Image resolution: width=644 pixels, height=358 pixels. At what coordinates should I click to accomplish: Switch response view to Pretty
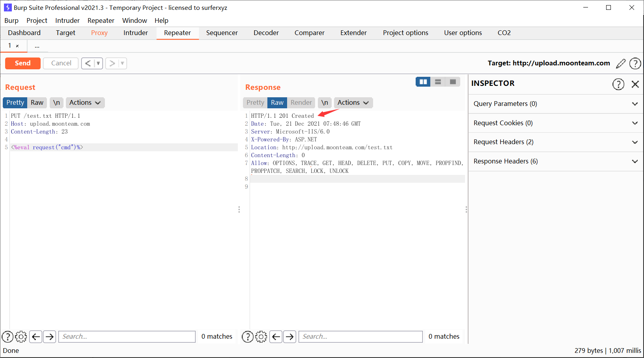tap(255, 102)
